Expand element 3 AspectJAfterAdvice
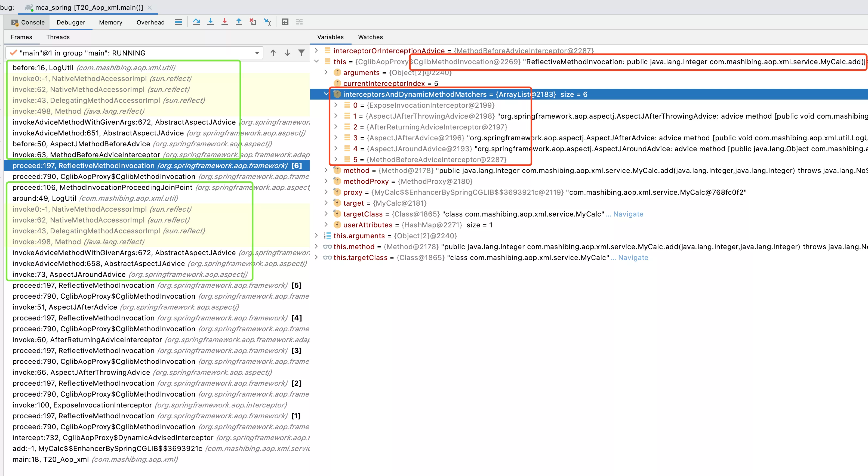The width and height of the screenshot is (868, 476). [x=335, y=137]
